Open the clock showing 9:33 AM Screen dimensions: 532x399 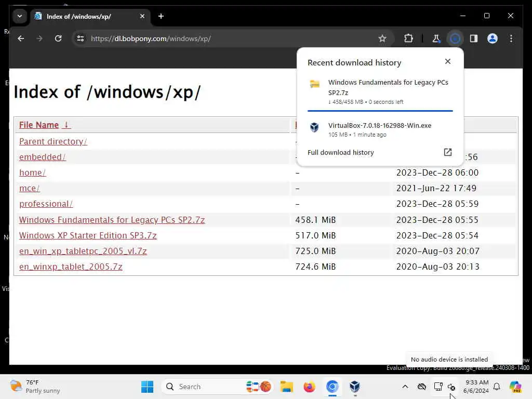(476, 387)
